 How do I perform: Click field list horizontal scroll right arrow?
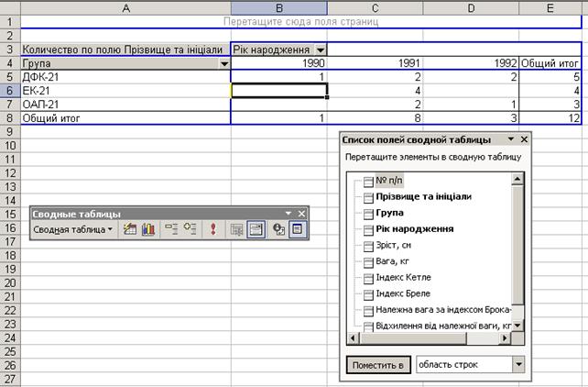coord(506,338)
